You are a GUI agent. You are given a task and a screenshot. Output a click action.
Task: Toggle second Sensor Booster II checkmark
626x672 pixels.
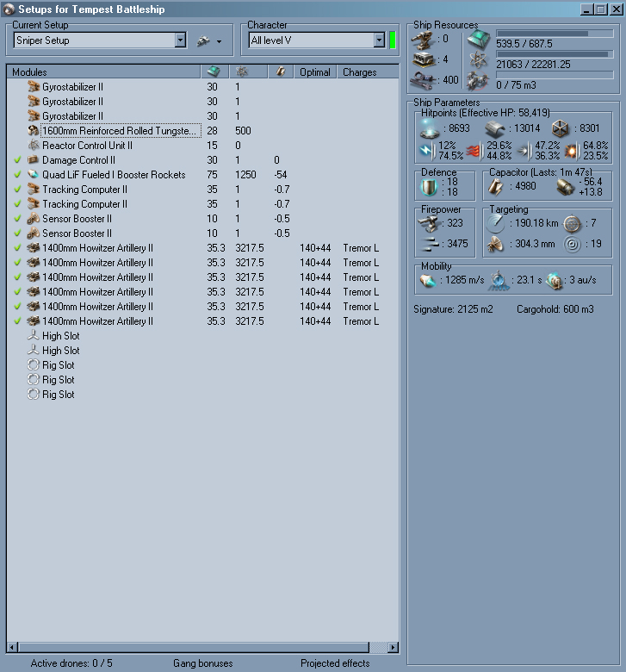pos(17,233)
